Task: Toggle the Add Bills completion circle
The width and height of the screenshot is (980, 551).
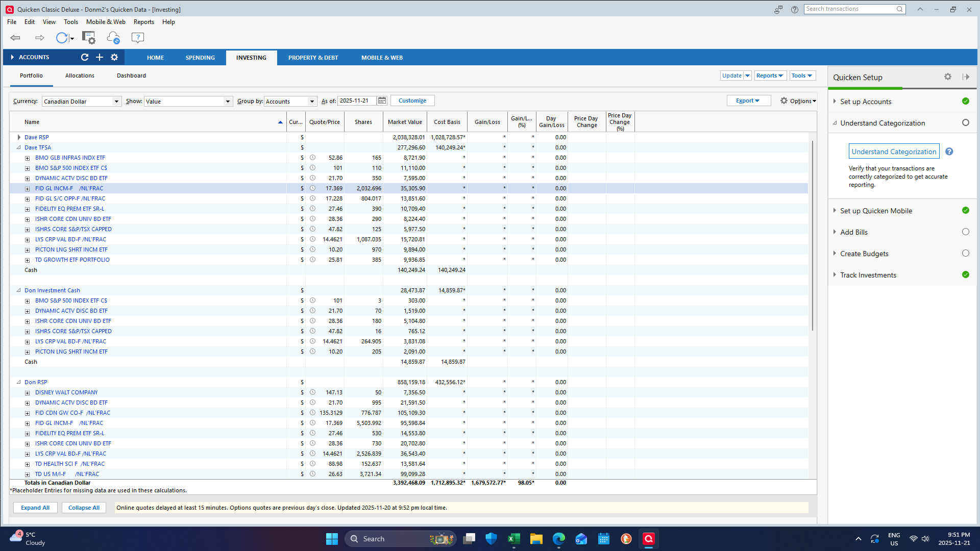Action: (x=965, y=232)
